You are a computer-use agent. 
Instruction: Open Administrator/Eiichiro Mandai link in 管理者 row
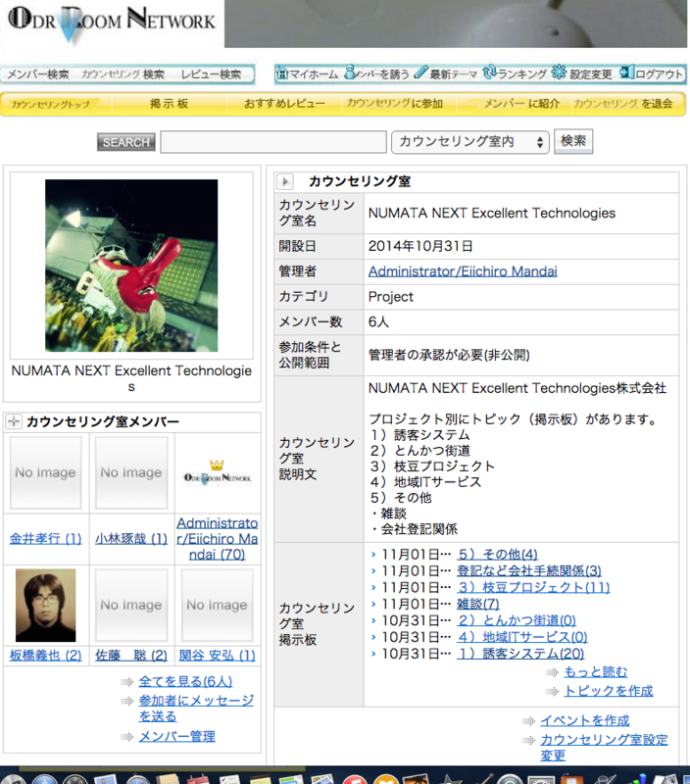pos(463,271)
